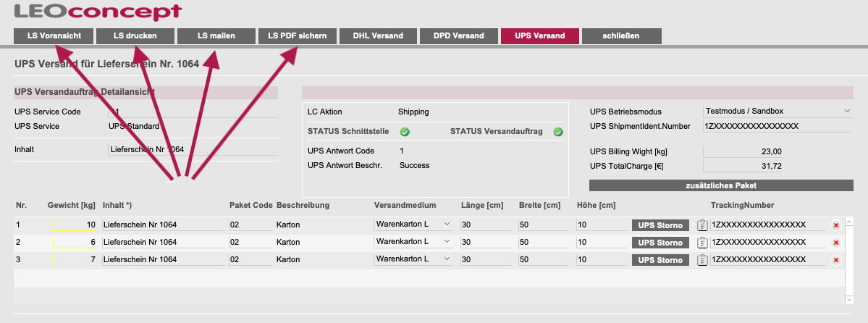Click the LS PDF sichern button
The image size is (868, 323).
(x=298, y=36)
